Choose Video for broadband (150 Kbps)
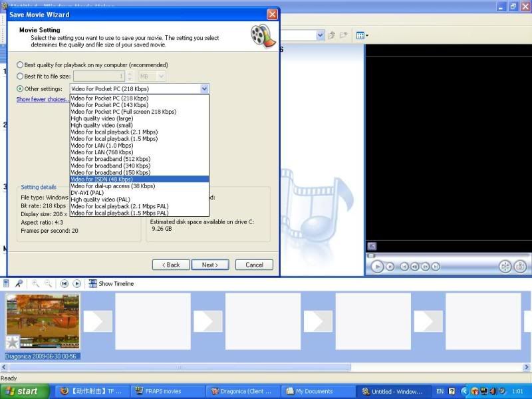Viewport: 532px width, 399px height. click(139, 172)
